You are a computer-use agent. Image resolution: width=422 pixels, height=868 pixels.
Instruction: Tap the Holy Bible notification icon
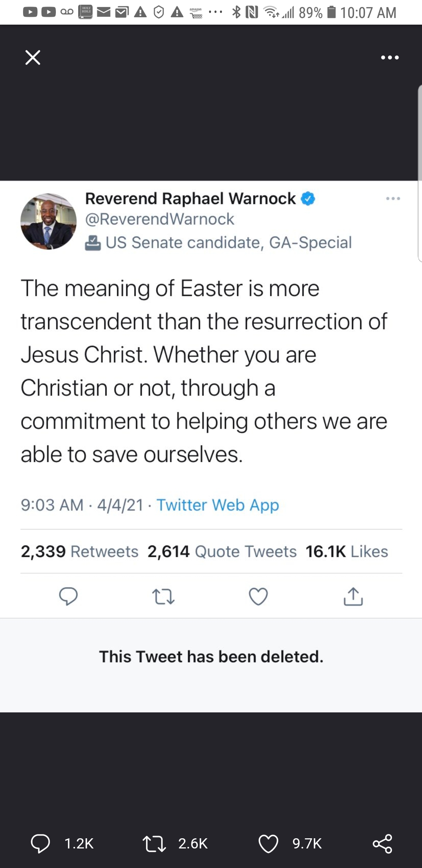pos(86,12)
